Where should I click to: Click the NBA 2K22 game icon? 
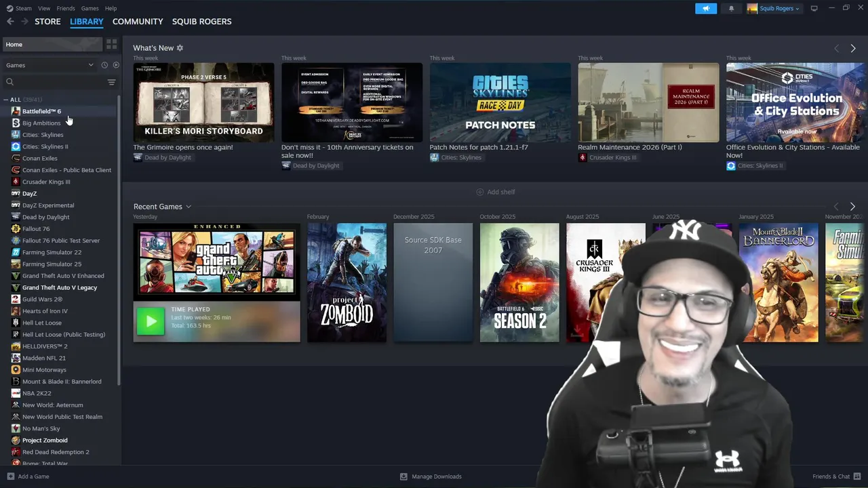pyautogui.click(x=16, y=393)
